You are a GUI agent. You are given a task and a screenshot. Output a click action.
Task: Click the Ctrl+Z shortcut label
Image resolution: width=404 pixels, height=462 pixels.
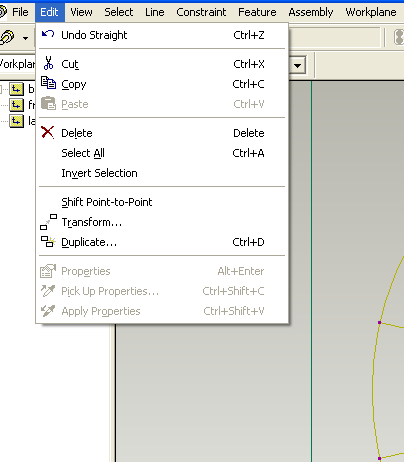click(x=249, y=35)
